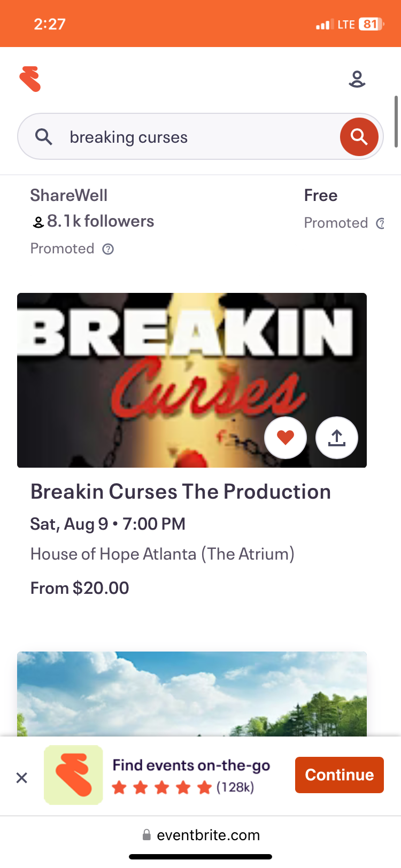Open the landscape event thumbnail below
This screenshot has height=868, width=401.
tap(192, 694)
